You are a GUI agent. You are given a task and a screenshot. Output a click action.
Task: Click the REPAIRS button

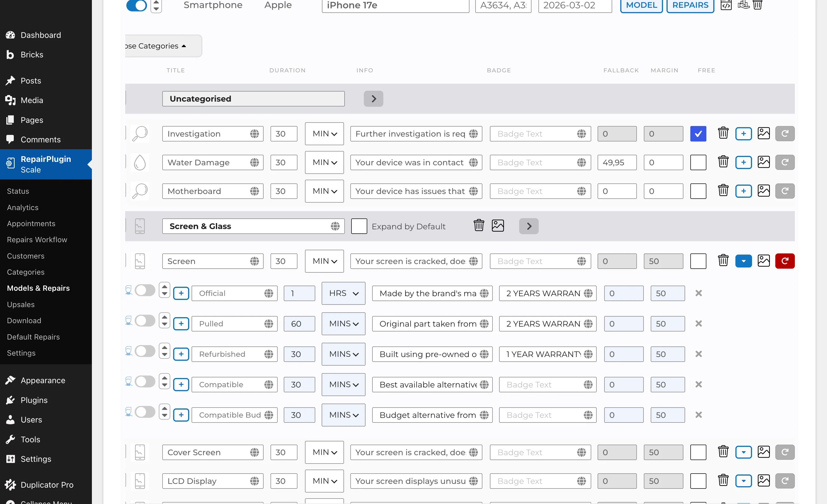(x=690, y=5)
